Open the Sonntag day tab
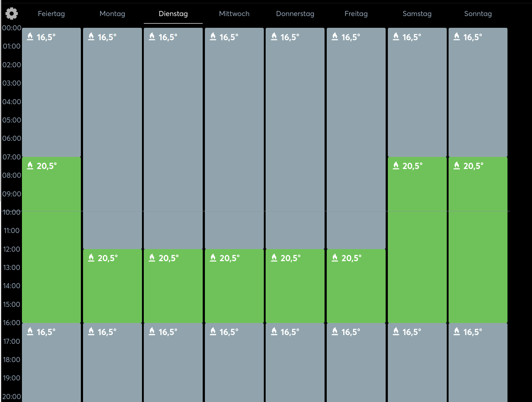This screenshot has width=532, height=402. pos(478,14)
